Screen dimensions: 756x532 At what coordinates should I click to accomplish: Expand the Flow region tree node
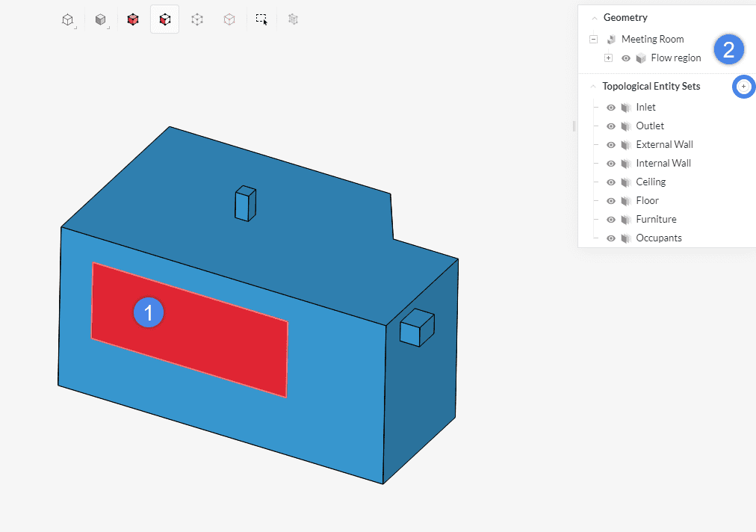point(608,58)
